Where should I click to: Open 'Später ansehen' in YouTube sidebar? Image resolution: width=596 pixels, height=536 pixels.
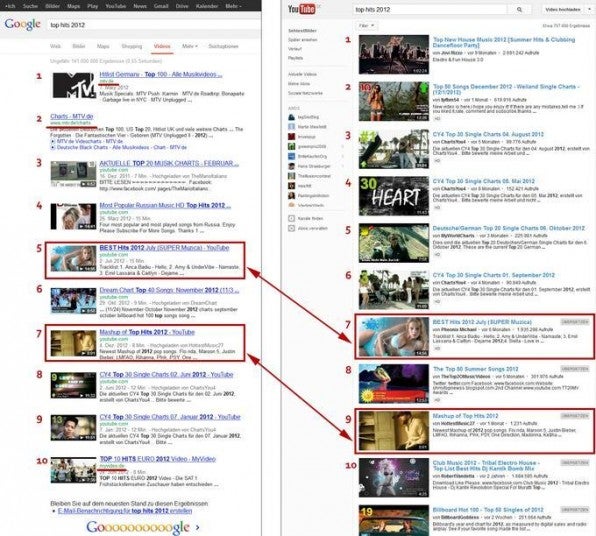[x=303, y=40]
